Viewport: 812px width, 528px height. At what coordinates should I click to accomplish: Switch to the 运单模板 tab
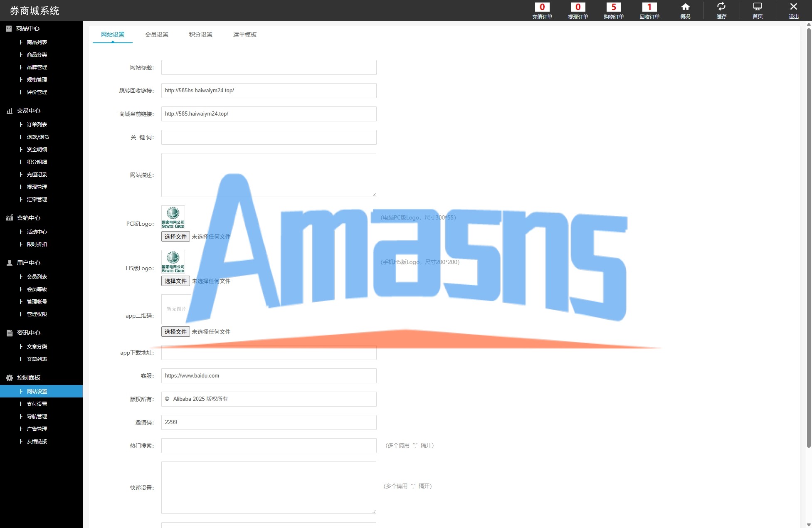245,35
